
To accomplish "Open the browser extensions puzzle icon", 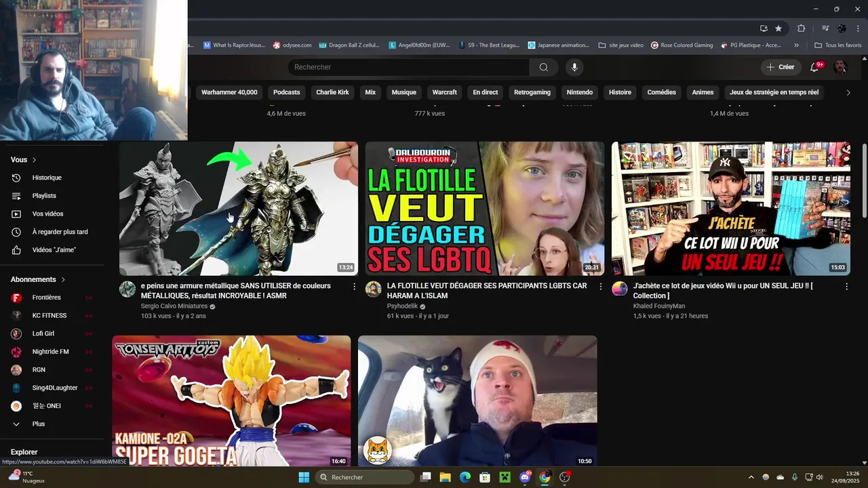I will pyautogui.click(x=801, y=28).
